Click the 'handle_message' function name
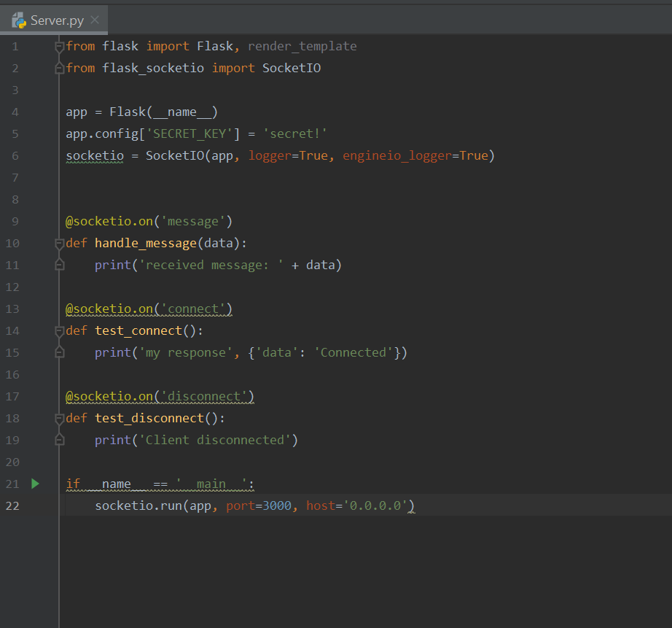 click(146, 243)
